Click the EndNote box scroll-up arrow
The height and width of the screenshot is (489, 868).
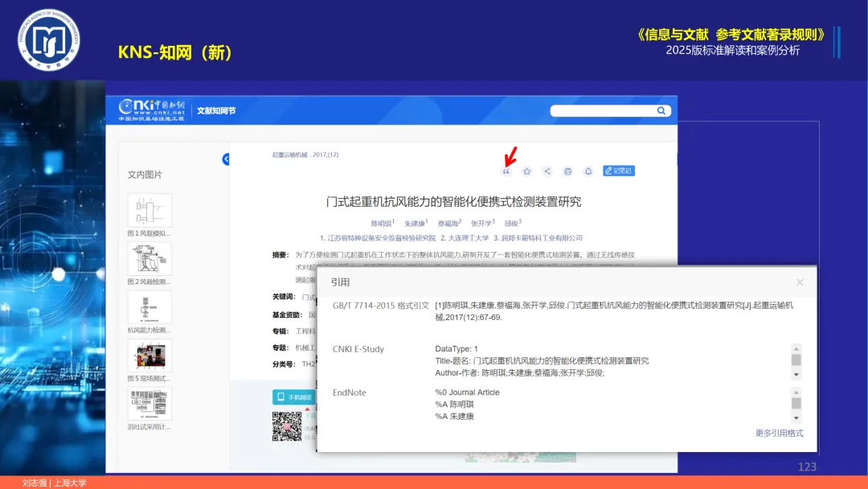point(796,392)
